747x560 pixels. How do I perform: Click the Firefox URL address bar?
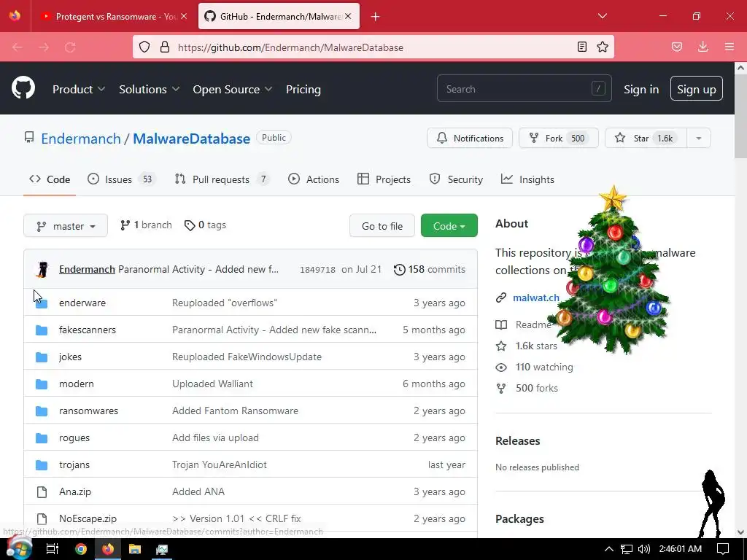point(373,47)
